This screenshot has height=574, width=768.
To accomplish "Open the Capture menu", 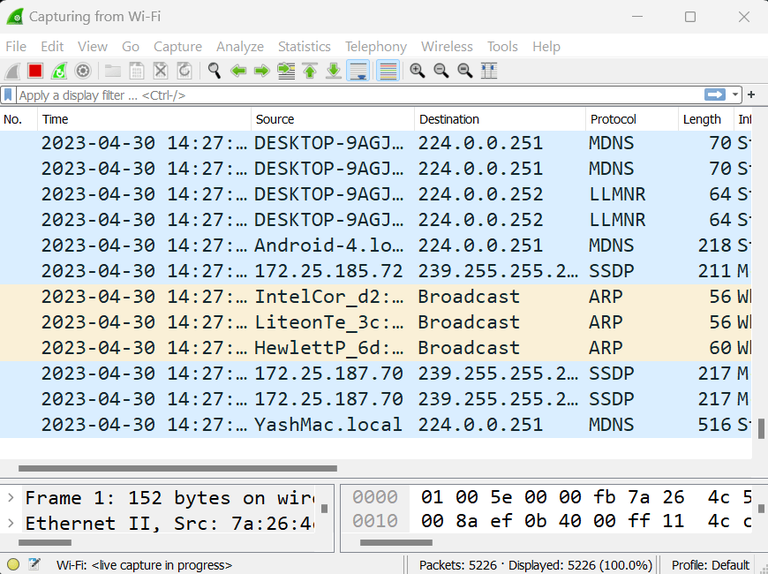I will coord(178,47).
